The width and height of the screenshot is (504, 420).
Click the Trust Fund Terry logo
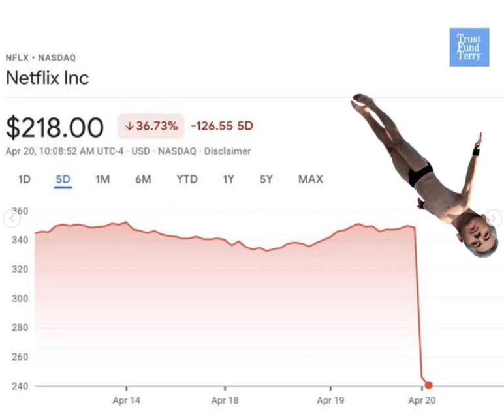point(469,47)
